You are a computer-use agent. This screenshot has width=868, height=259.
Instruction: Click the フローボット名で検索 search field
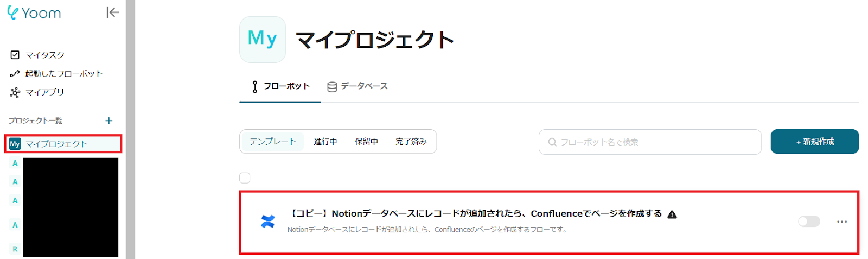pos(650,142)
